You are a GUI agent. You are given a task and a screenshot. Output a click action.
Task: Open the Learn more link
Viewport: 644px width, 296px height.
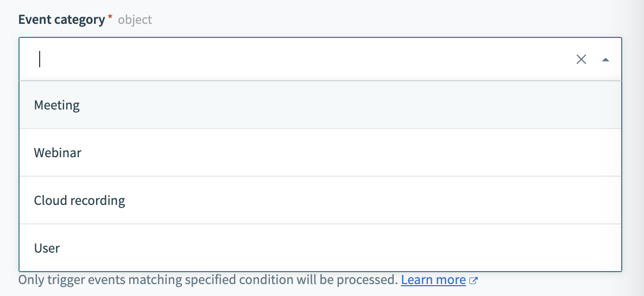[x=433, y=280]
